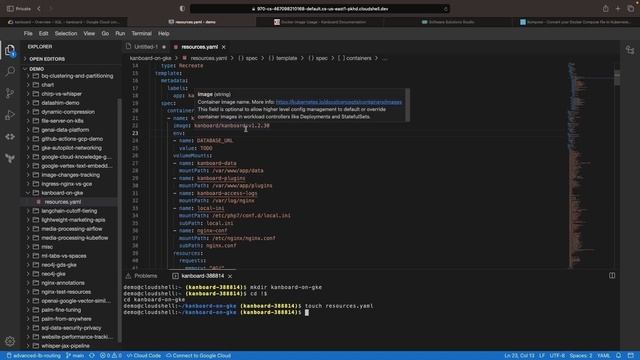Click Cloud Code in status bar
640x360 pixels.
click(x=144, y=356)
